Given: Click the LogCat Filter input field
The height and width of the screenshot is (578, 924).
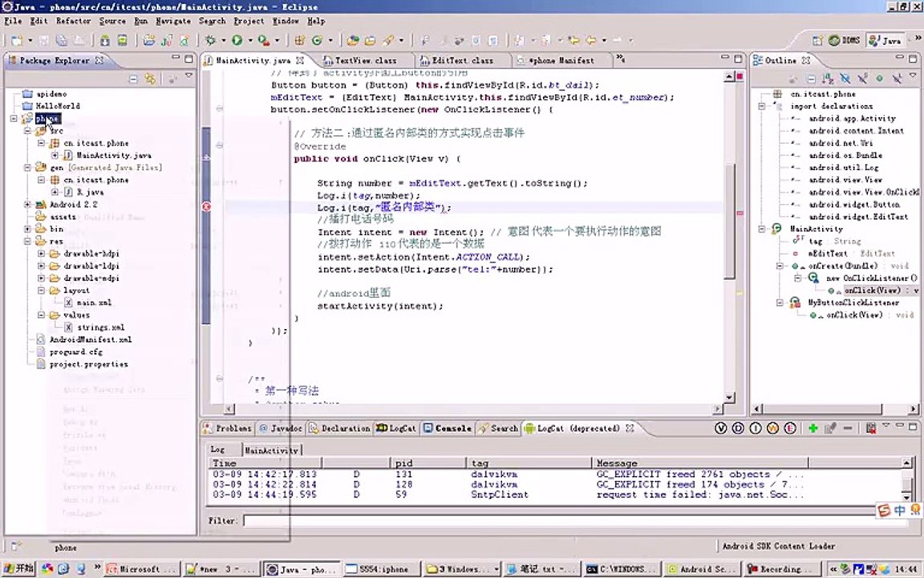Looking at the screenshot, I should [575, 521].
